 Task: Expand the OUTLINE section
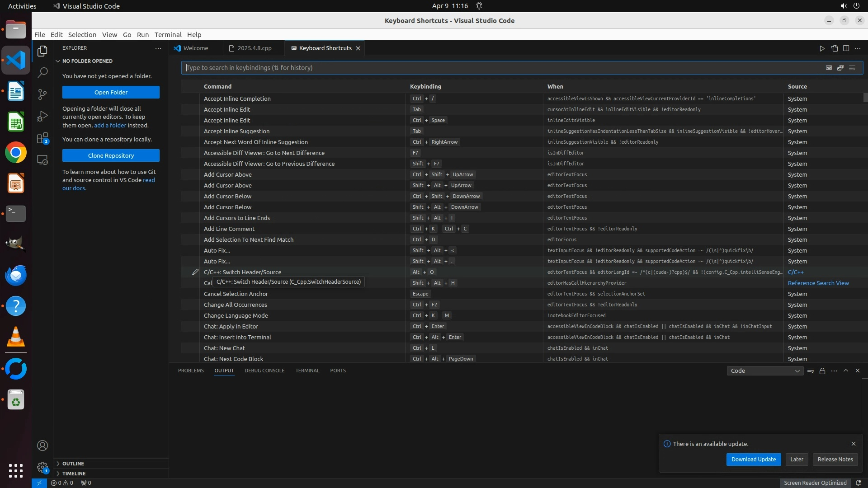click(x=73, y=464)
